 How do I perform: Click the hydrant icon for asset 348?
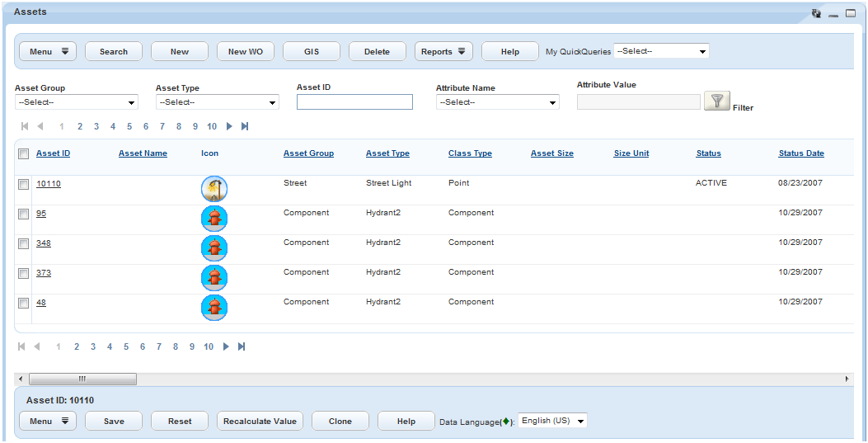coord(214,248)
